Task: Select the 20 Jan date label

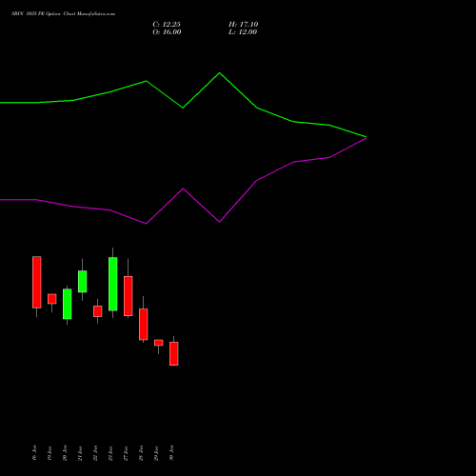Action: coord(65,453)
